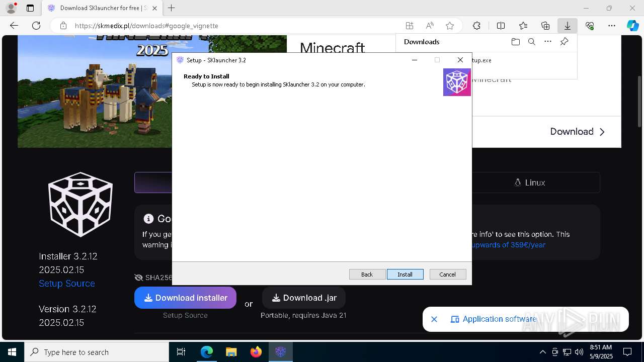Image resolution: width=644 pixels, height=362 pixels.
Task: Select the Download SKlauncher browser tab
Action: click(102, 8)
